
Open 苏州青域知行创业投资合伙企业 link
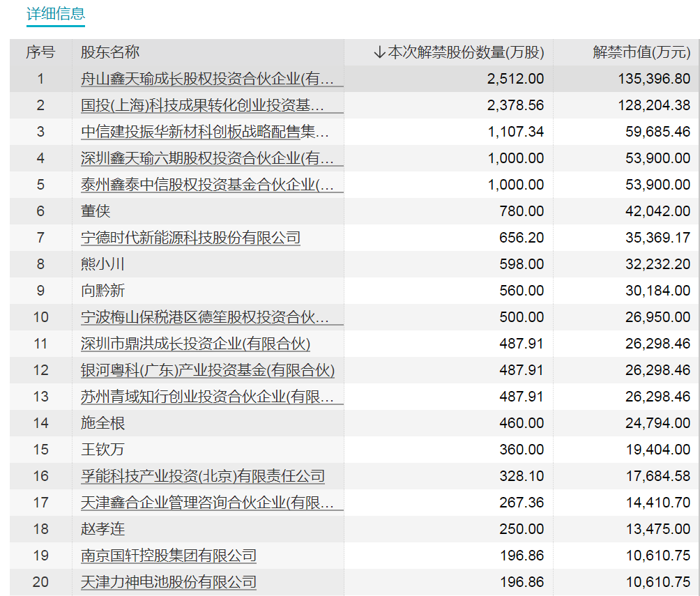tap(207, 397)
